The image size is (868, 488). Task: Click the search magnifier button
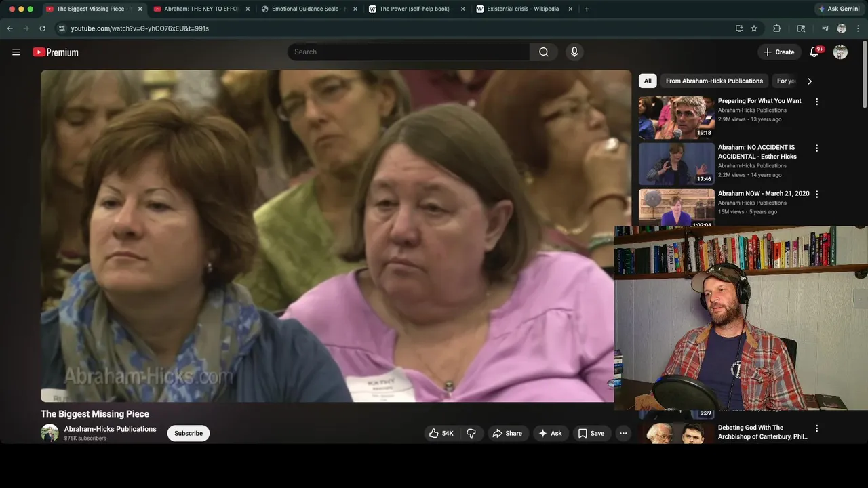coord(544,52)
